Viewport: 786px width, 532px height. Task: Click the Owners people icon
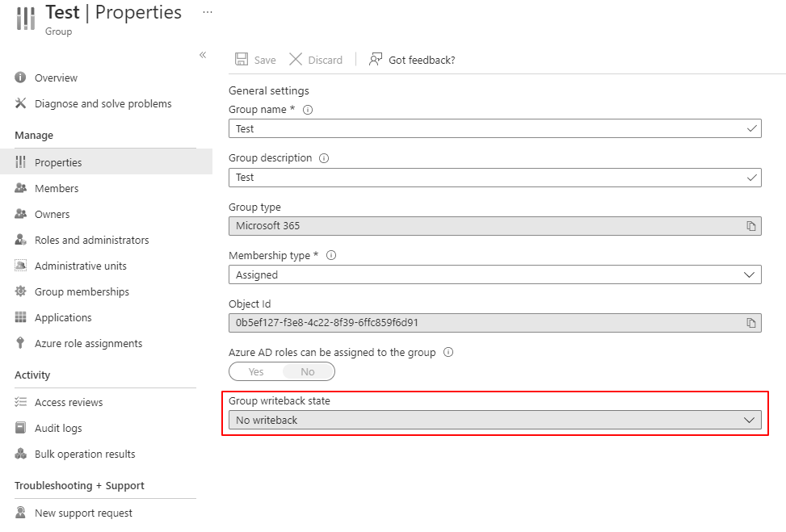(20, 214)
